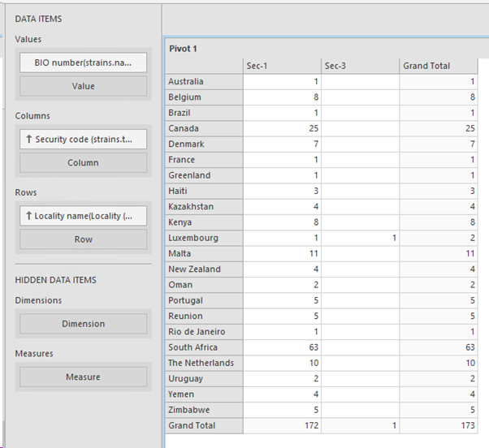Click the Column placeholder button
Image resolution: width=489 pixels, height=448 pixels.
[83, 162]
